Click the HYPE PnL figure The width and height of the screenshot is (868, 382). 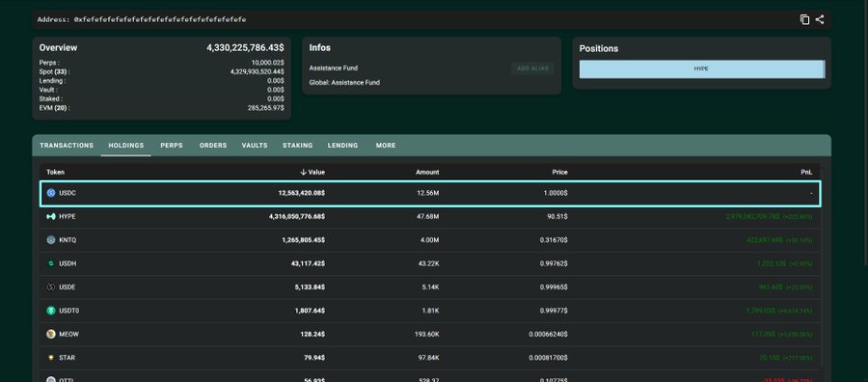(769, 216)
